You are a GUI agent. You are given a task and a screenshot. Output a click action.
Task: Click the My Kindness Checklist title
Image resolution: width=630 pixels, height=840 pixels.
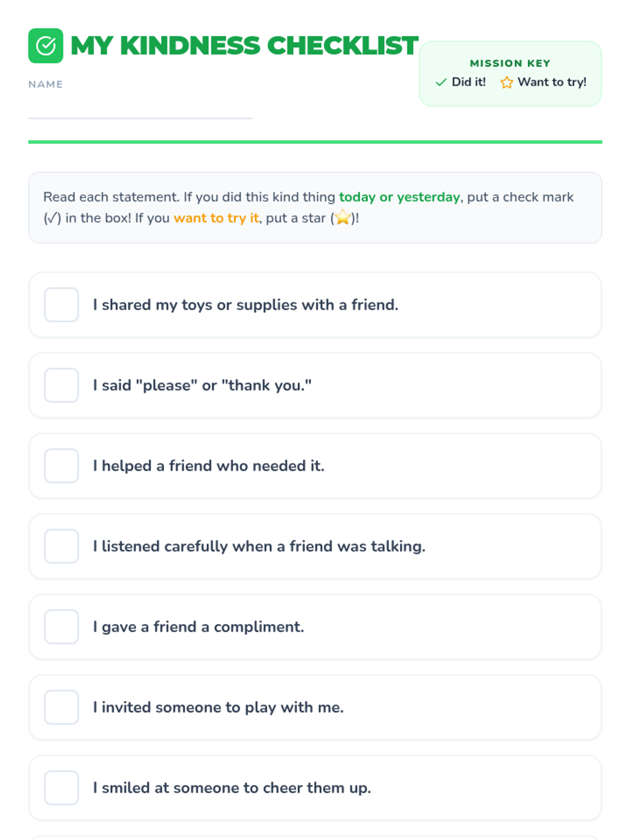pyautogui.click(x=244, y=46)
